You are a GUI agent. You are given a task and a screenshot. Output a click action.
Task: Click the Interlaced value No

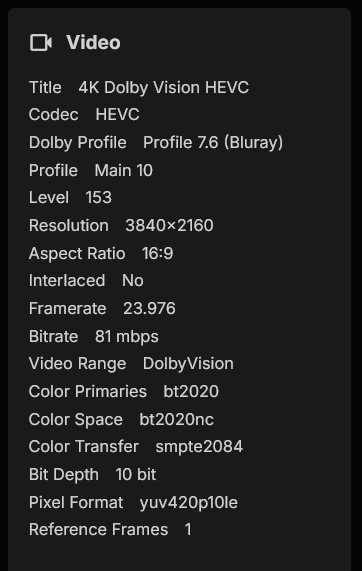pos(133,281)
